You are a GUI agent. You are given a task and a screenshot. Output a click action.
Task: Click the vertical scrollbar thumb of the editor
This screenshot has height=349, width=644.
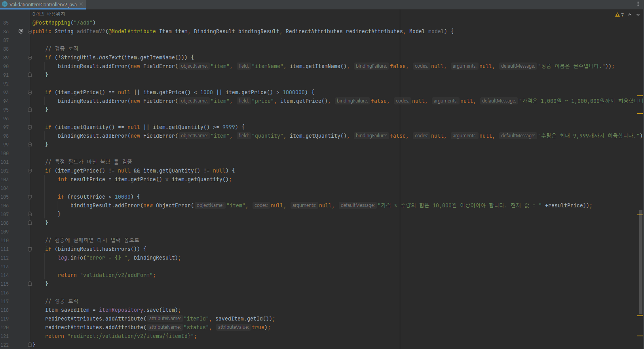[x=640, y=262]
